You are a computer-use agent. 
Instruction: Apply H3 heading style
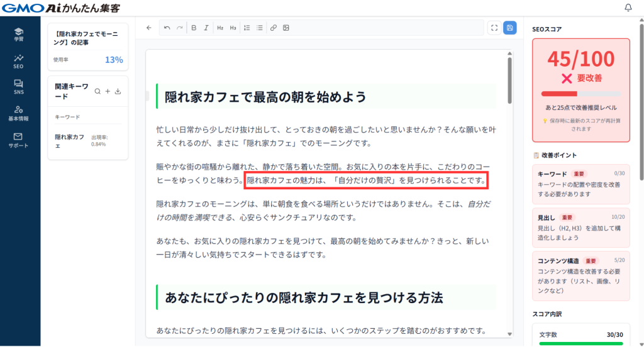[x=233, y=28]
